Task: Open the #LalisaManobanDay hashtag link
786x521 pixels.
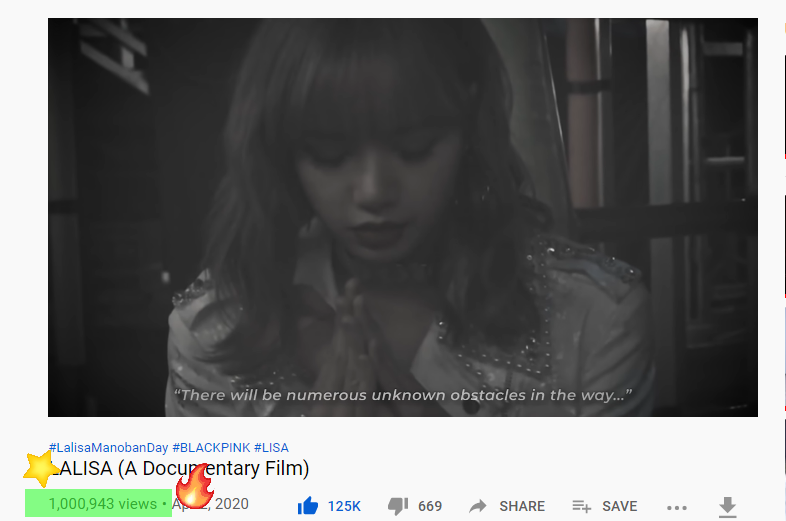Action: tap(108, 447)
